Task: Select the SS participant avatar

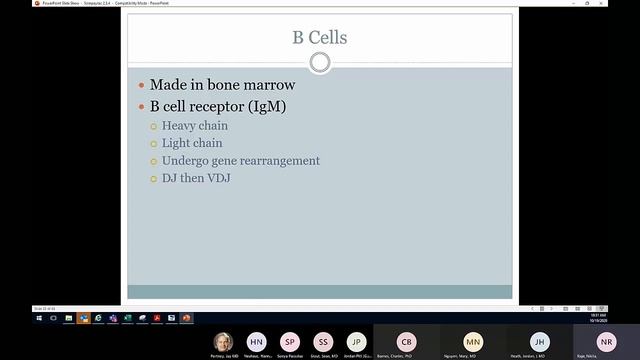Action: pos(323,342)
